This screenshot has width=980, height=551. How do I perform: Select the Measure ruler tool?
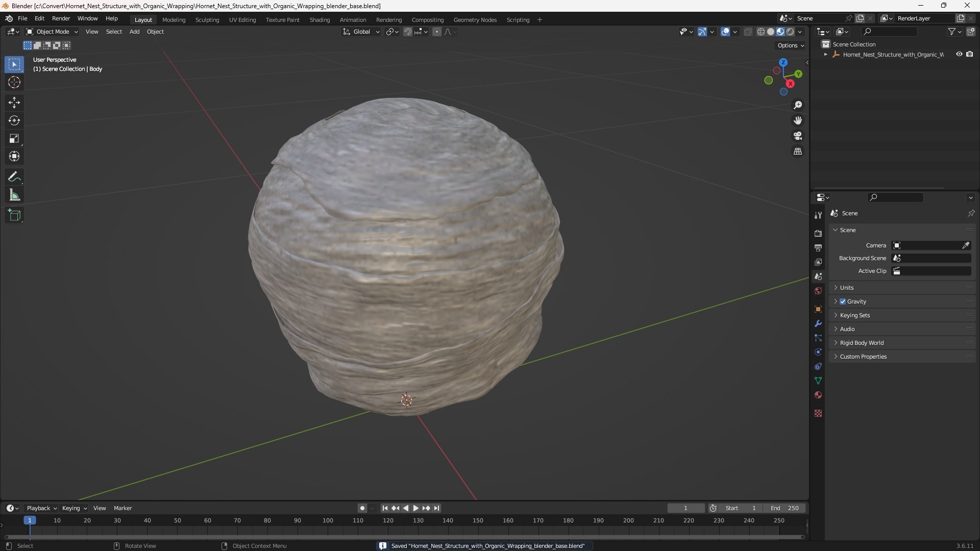click(x=14, y=195)
